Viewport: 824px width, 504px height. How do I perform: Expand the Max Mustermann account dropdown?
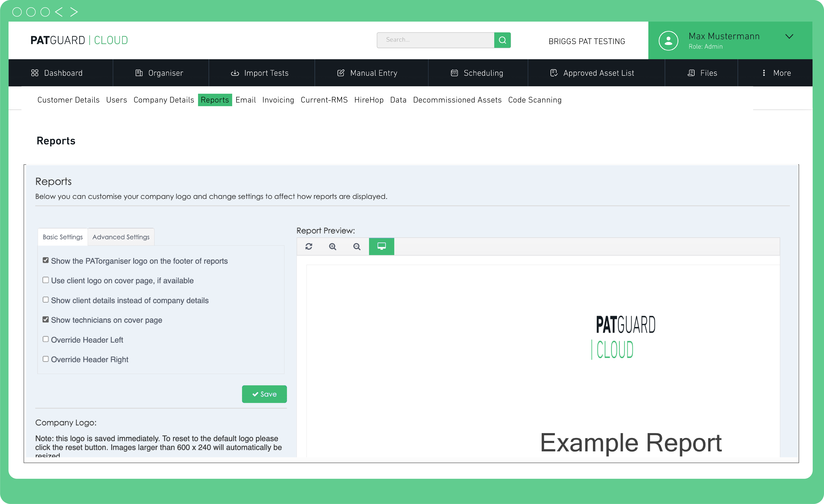(789, 36)
